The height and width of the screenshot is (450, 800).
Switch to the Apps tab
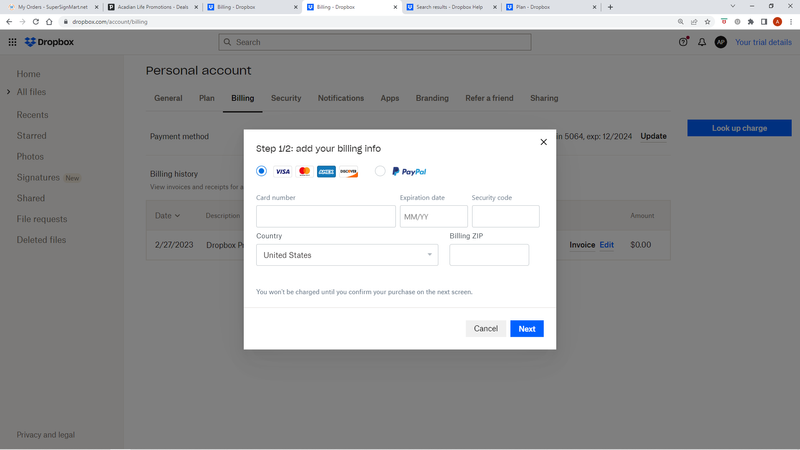pos(390,98)
